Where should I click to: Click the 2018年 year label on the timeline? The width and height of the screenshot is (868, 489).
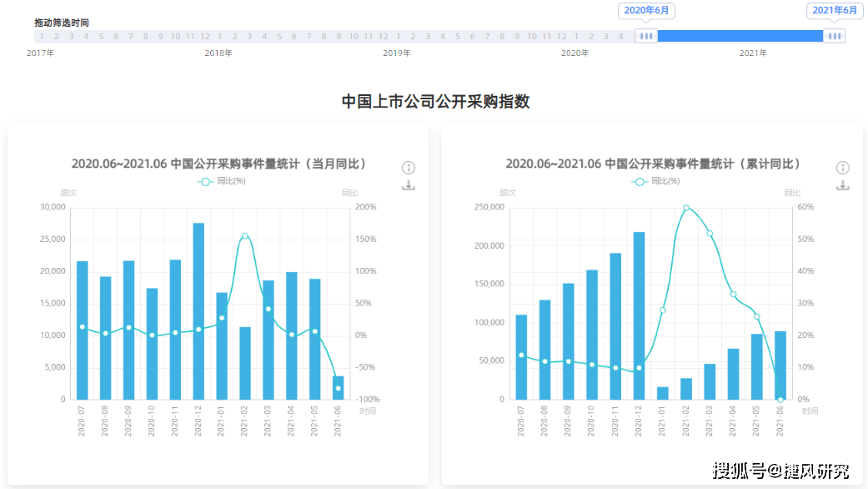coord(218,52)
